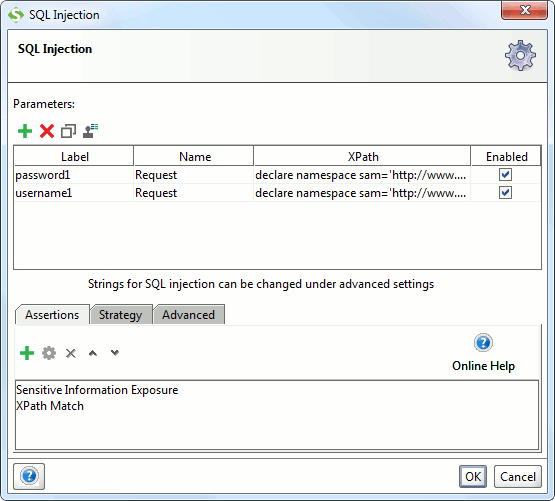
Task: Click Request name in username1 row
Action: pyautogui.click(x=194, y=193)
